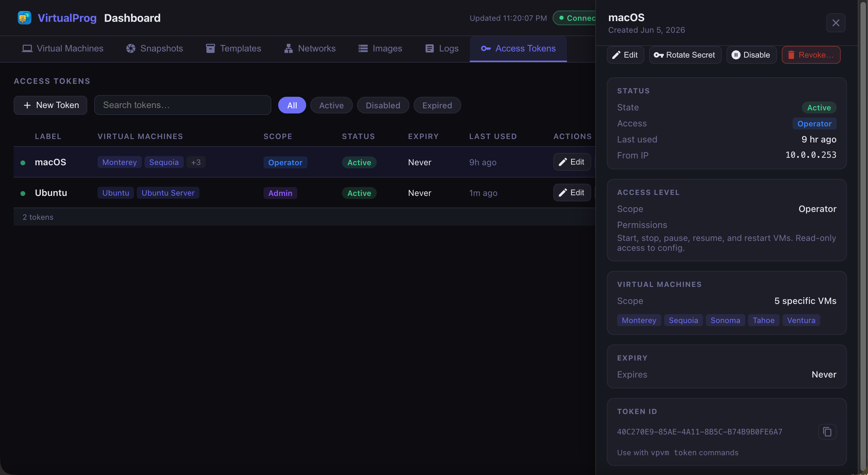Click the LAST USED column header
The height and width of the screenshot is (475, 868).
(493, 136)
